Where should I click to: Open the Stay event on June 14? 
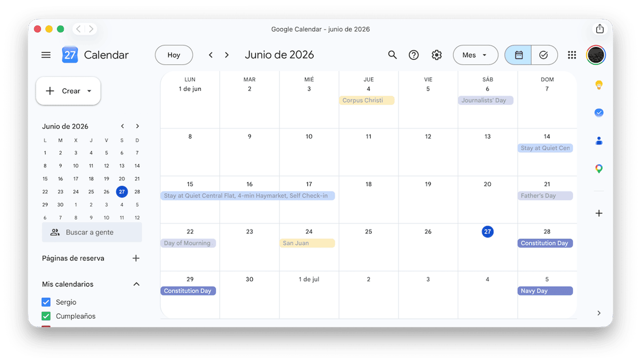coord(545,148)
